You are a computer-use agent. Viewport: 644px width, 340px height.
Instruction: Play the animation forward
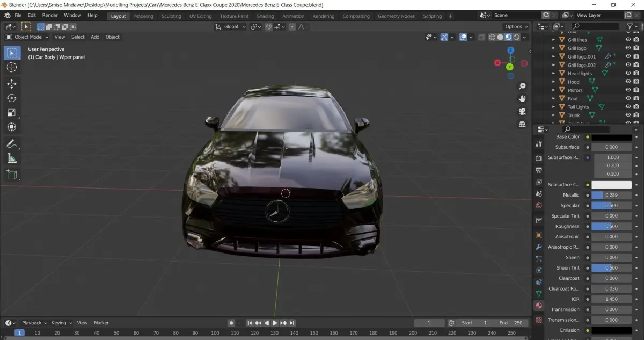coord(275,323)
